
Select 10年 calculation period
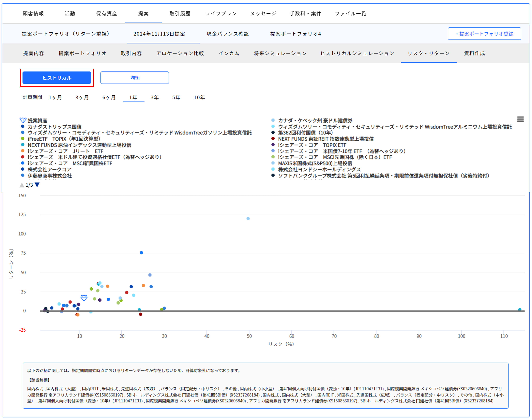coord(199,97)
